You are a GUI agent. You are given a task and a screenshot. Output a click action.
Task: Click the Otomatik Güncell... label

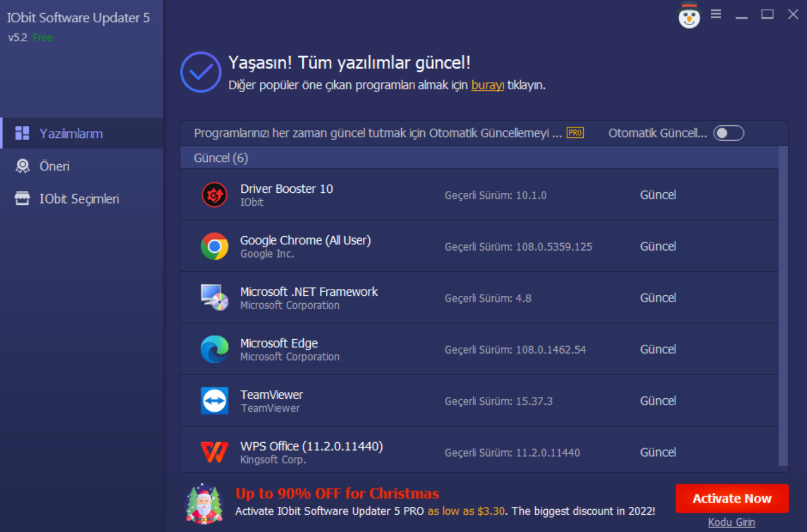658,133
